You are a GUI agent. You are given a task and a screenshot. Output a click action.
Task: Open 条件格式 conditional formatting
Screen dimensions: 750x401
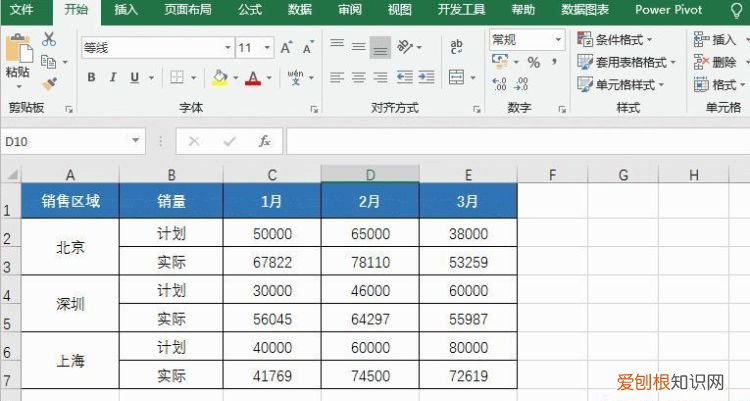615,39
